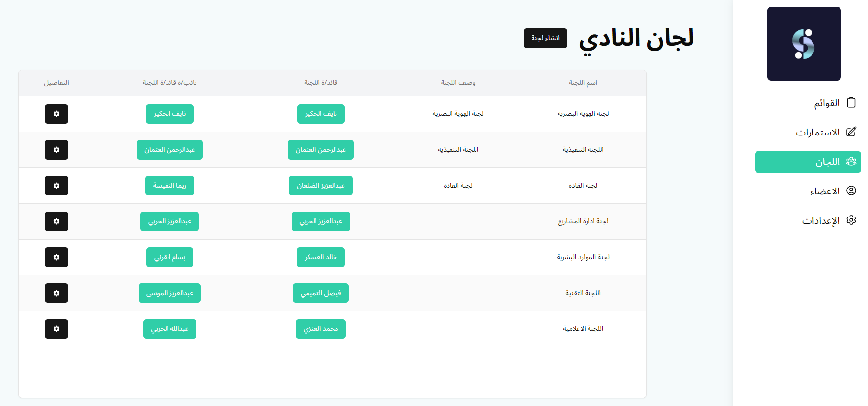868x406 pixels.
Task: Open details gear for اللجنة التنفيذية row
Action: (56, 150)
